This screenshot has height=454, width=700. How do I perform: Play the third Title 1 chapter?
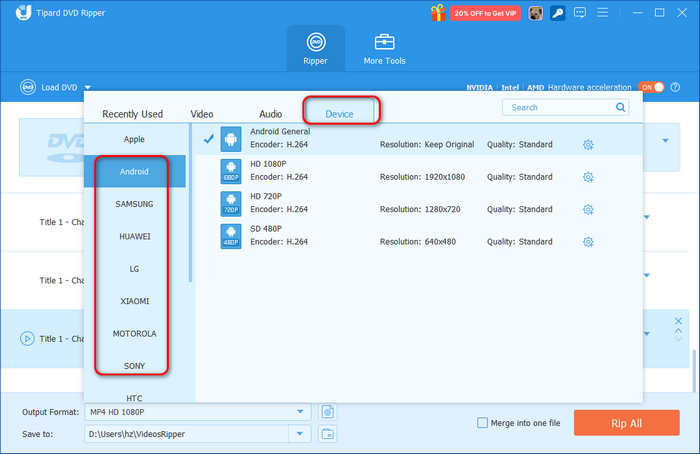click(x=27, y=339)
